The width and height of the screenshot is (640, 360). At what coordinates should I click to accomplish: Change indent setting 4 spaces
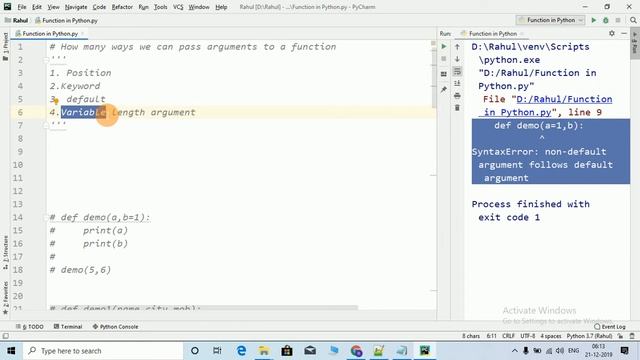(x=551, y=336)
